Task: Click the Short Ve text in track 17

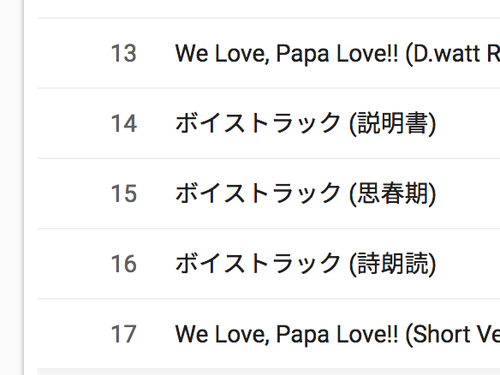Action: [x=457, y=334]
